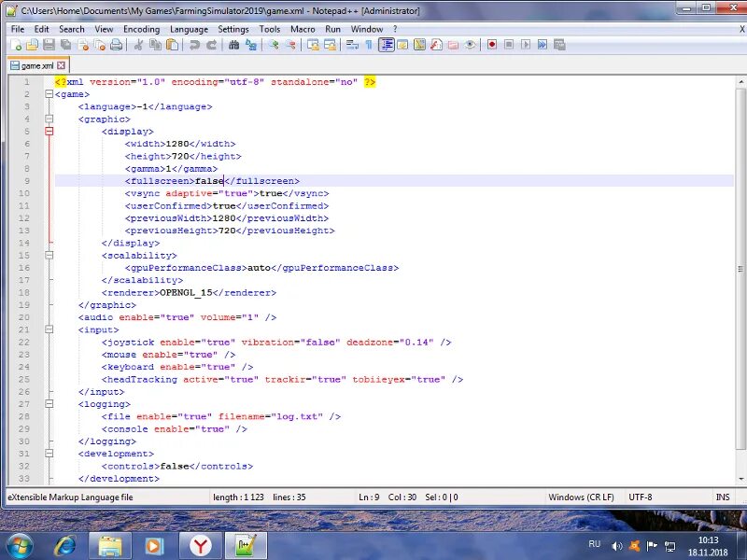Redo edit with the Redo arrow

[x=212, y=45]
